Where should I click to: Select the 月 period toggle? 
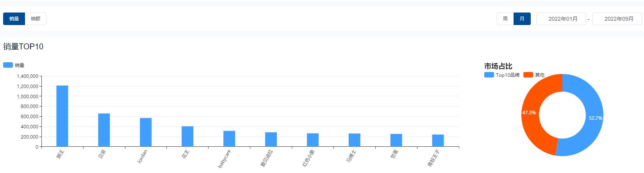[x=522, y=19]
